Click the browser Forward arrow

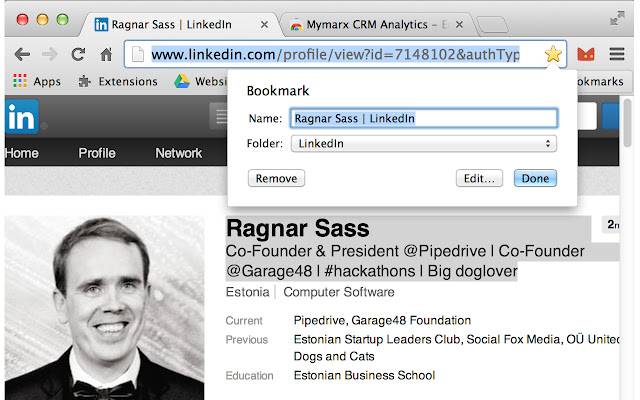50,54
